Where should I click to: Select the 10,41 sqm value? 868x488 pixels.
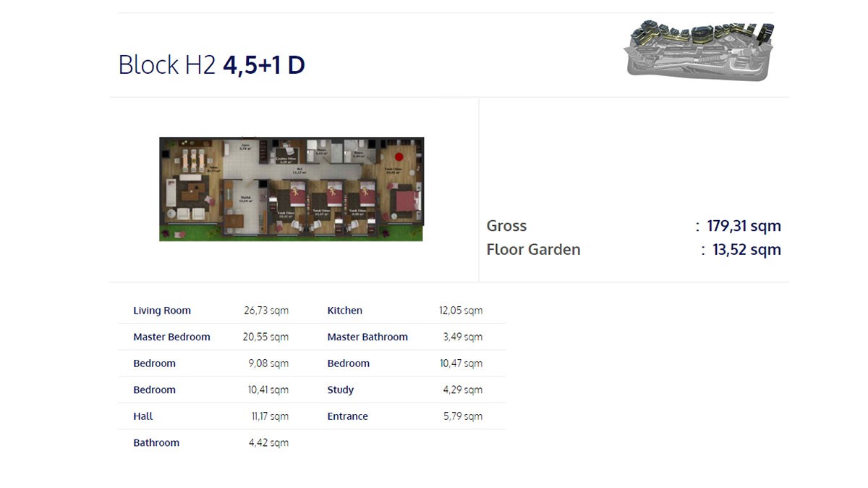point(268,390)
